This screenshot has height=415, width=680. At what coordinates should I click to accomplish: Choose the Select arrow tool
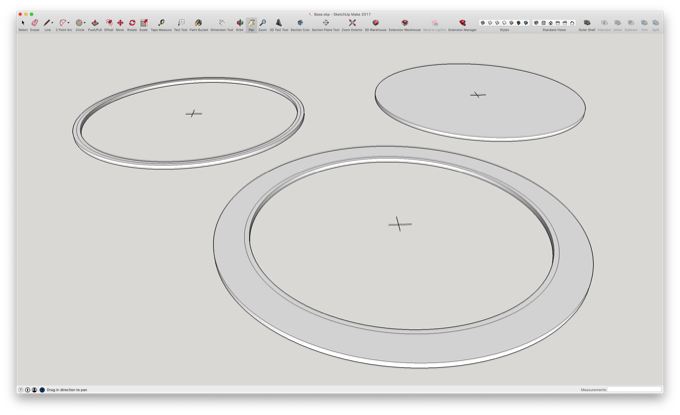point(23,23)
